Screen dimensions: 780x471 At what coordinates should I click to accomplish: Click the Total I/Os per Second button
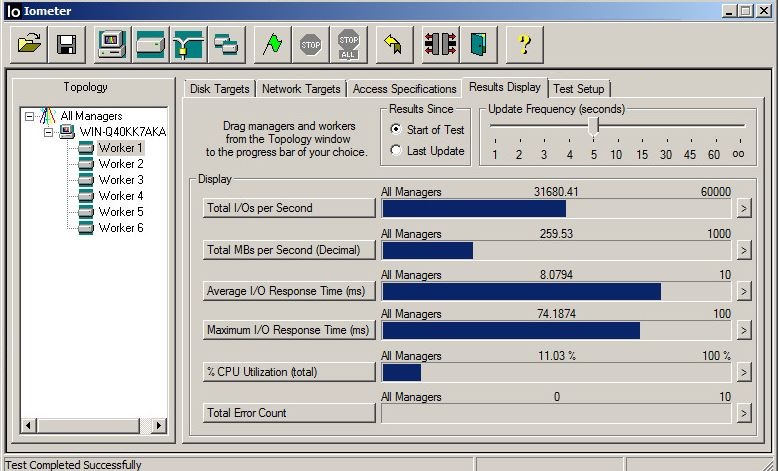pos(289,208)
